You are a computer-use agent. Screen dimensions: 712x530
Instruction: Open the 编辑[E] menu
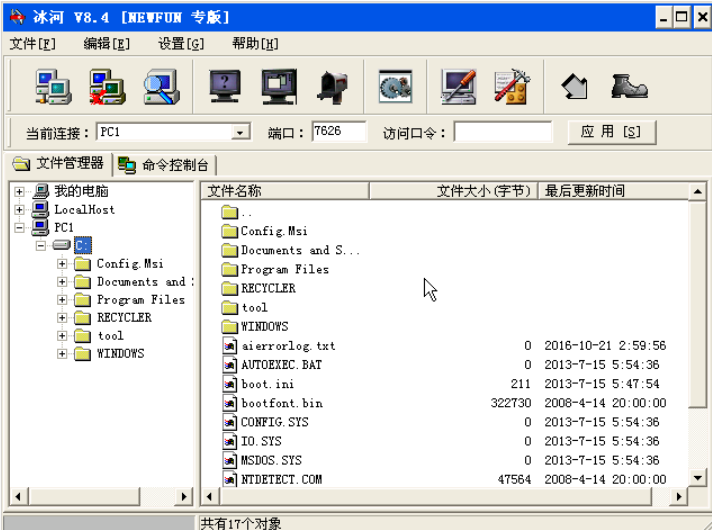107,44
